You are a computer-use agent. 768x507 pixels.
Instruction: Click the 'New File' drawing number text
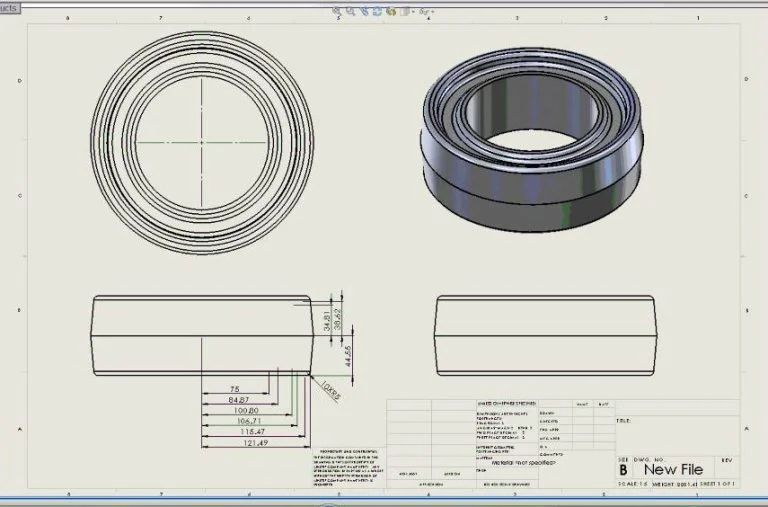[x=673, y=469]
